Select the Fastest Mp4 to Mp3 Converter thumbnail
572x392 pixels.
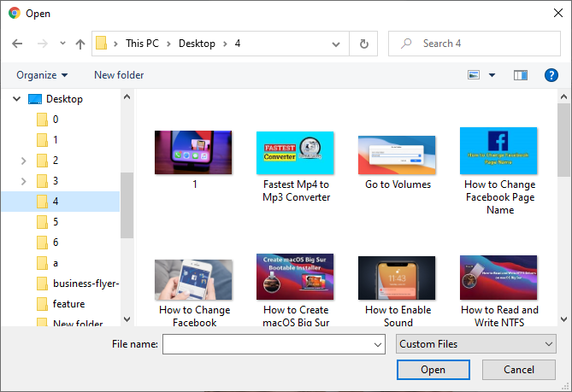click(296, 153)
